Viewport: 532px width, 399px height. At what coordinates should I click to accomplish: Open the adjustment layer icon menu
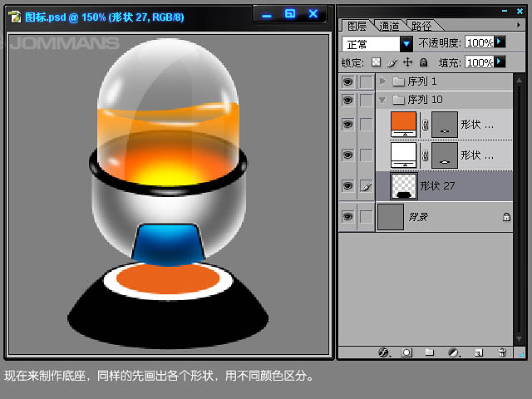(454, 352)
